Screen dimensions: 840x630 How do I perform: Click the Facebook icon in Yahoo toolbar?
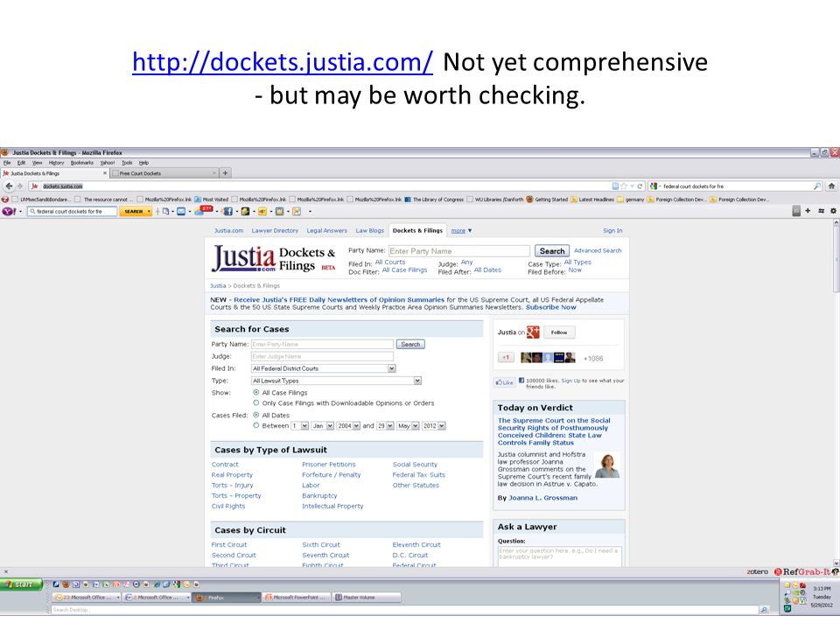point(227,212)
